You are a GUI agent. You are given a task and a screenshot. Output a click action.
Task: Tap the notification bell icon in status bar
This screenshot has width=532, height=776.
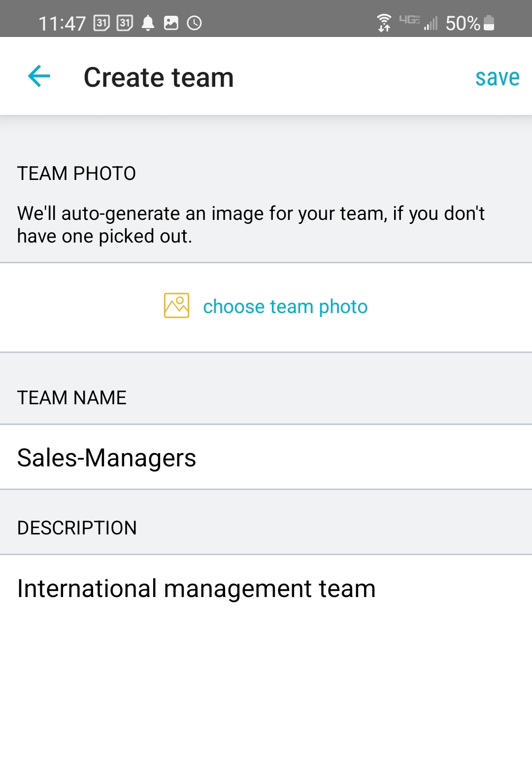tap(148, 23)
